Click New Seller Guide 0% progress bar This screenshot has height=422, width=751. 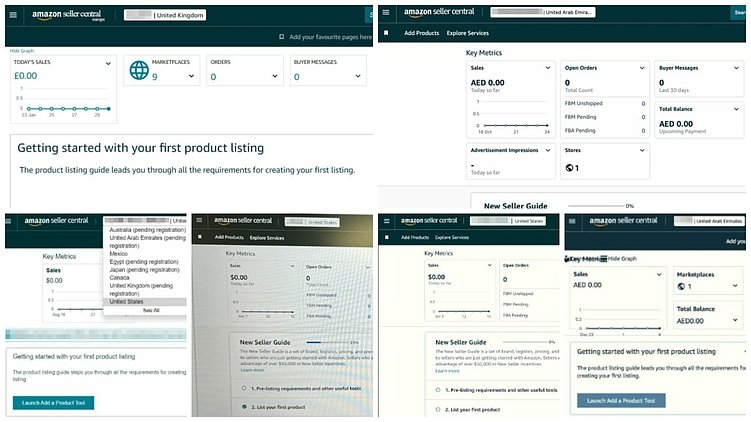click(596, 205)
